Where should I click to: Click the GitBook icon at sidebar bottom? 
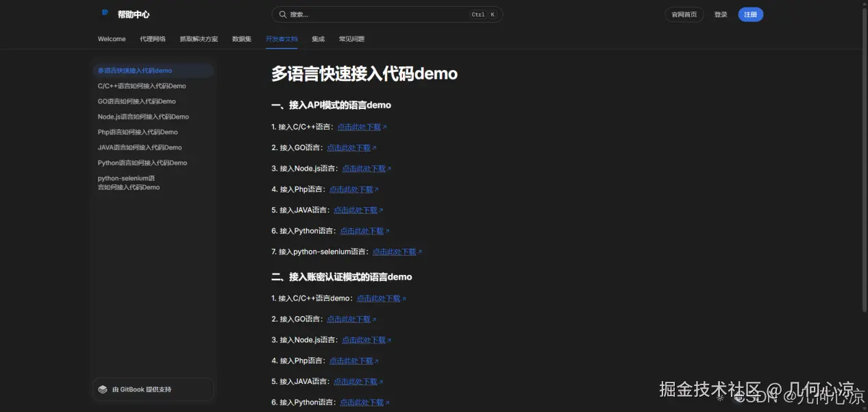pyautogui.click(x=102, y=389)
